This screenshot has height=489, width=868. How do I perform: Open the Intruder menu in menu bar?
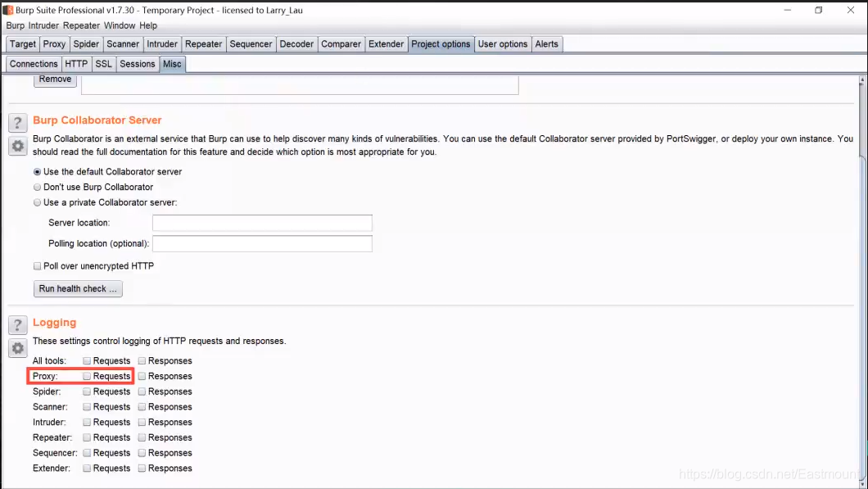click(43, 25)
